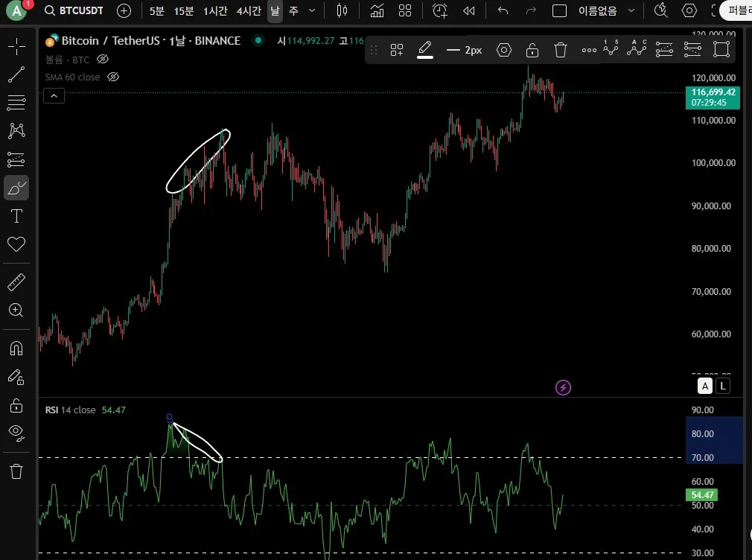Image resolution: width=752 pixels, height=560 pixels.
Task: Toggle stay in drawing mode
Action: [x=16, y=377]
